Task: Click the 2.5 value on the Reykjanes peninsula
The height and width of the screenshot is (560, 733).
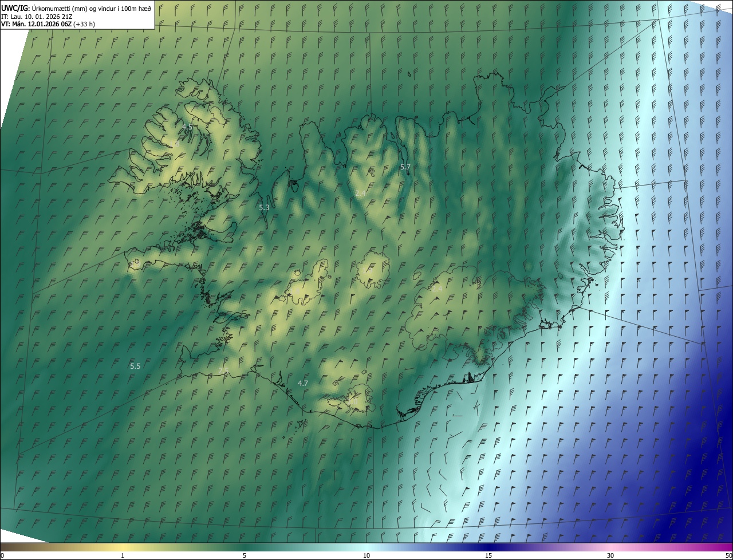Action: (223, 372)
